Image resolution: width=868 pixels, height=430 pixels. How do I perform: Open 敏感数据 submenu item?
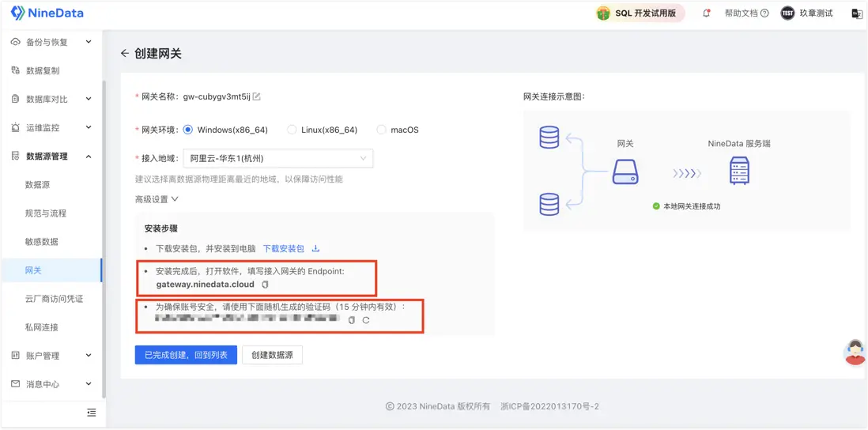pyautogui.click(x=42, y=241)
